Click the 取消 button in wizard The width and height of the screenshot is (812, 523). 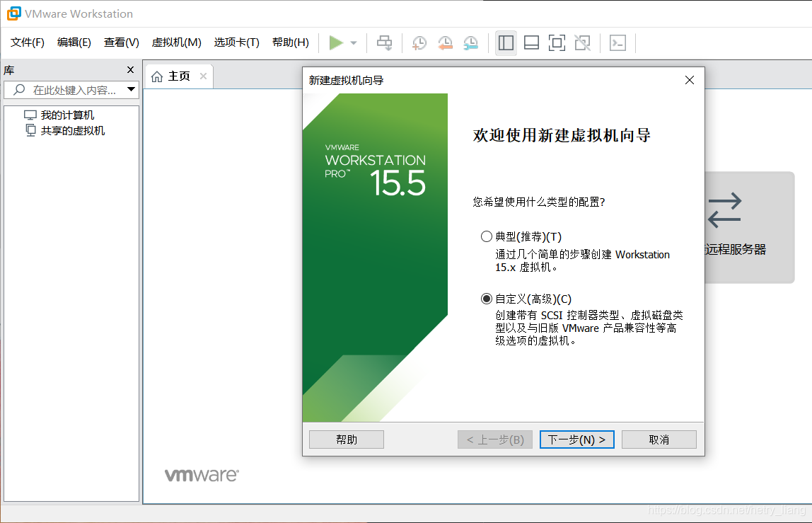pos(659,439)
